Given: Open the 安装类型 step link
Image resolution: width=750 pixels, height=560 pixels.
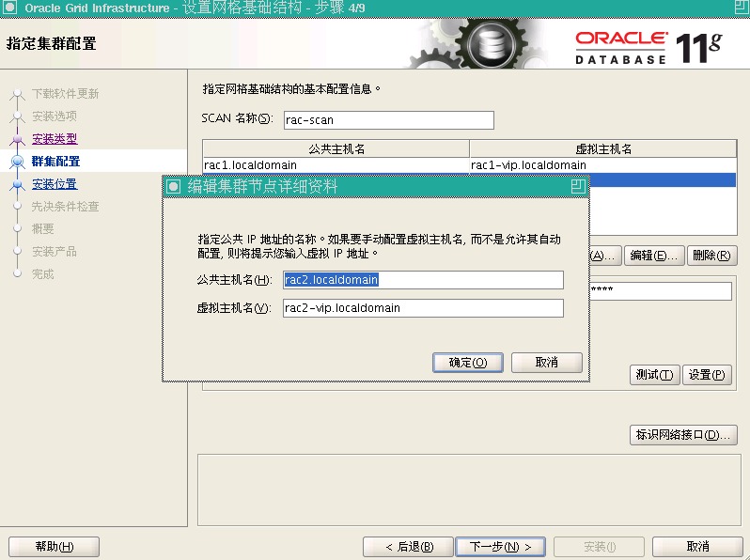Looking at the screenshot, I should tap(55, 139).
